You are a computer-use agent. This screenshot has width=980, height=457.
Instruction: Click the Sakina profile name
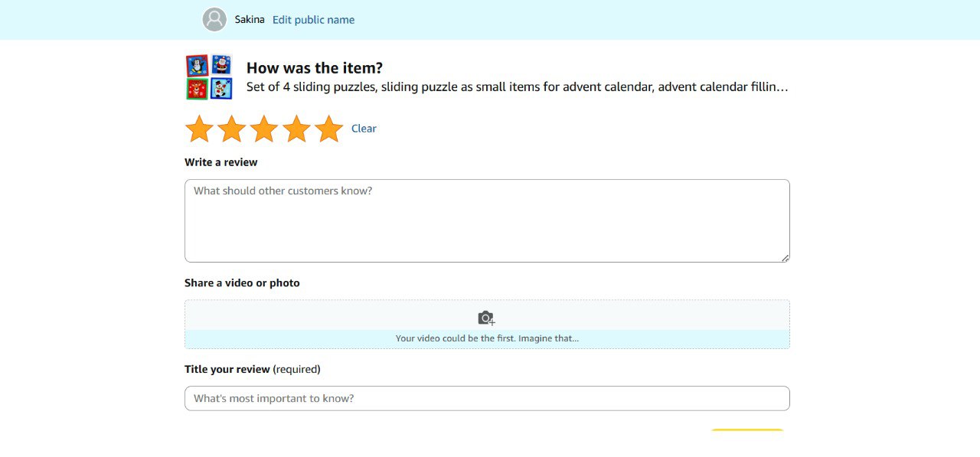click(250, 20)
